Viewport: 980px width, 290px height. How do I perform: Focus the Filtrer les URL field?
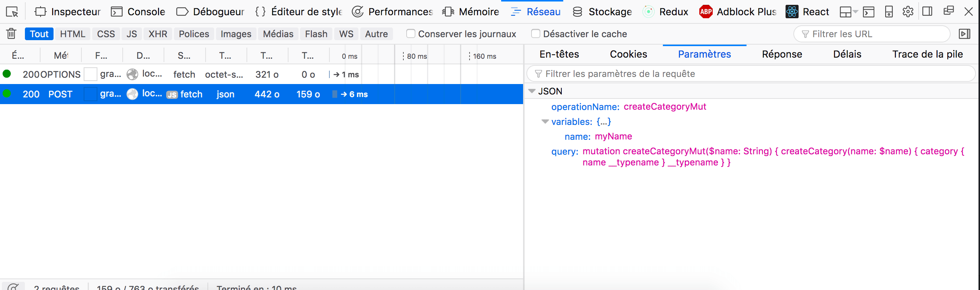point(875,34)
